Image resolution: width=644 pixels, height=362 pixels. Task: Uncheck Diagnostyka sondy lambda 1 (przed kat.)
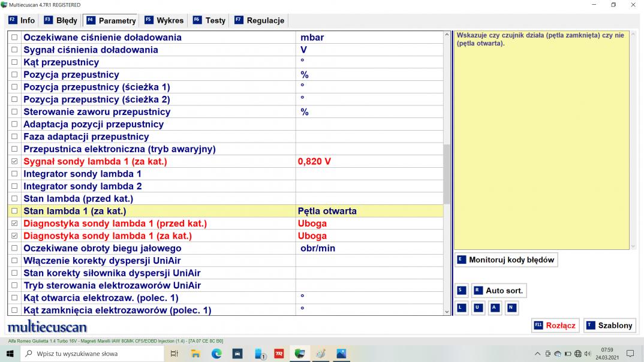coord(15,224)
